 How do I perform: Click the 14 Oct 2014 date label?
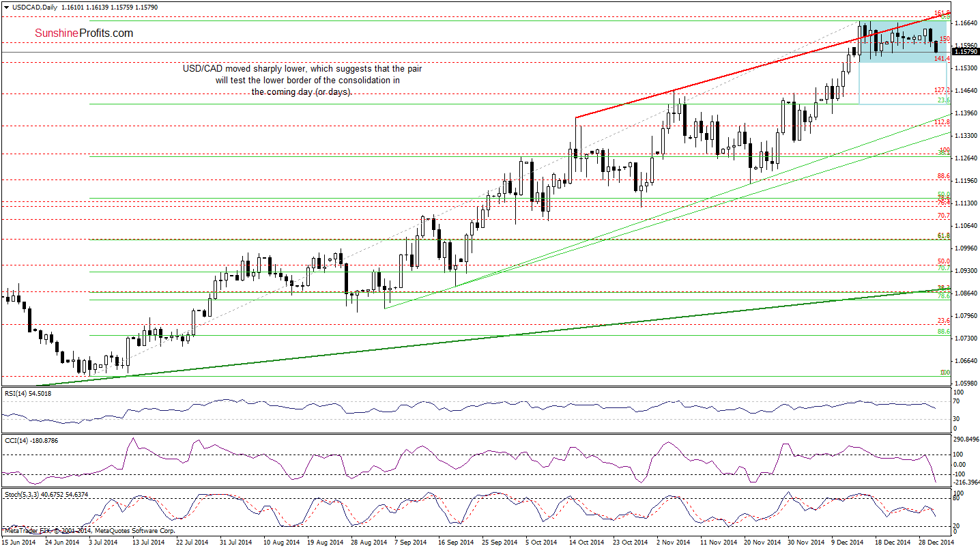pyautogui.click(x=588, y=543)
